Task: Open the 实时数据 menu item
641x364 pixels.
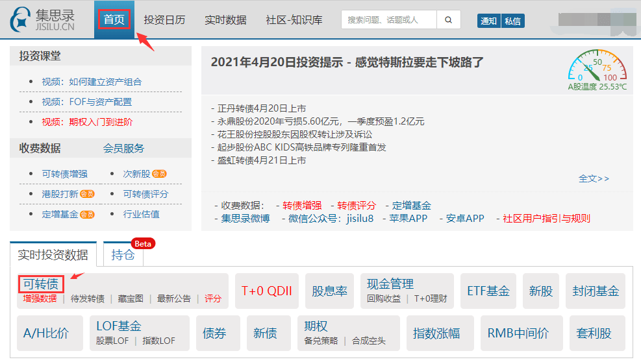Action: tap(225, 19)
